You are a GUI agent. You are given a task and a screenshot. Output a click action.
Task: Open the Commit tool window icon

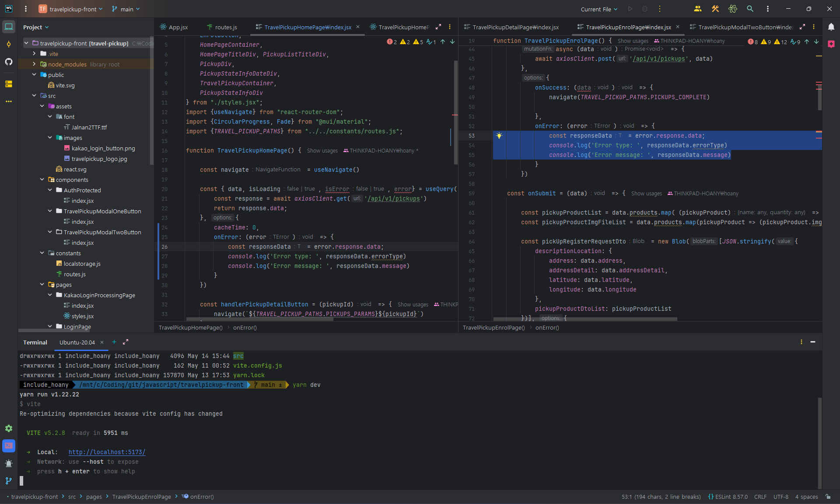[9, 44]
